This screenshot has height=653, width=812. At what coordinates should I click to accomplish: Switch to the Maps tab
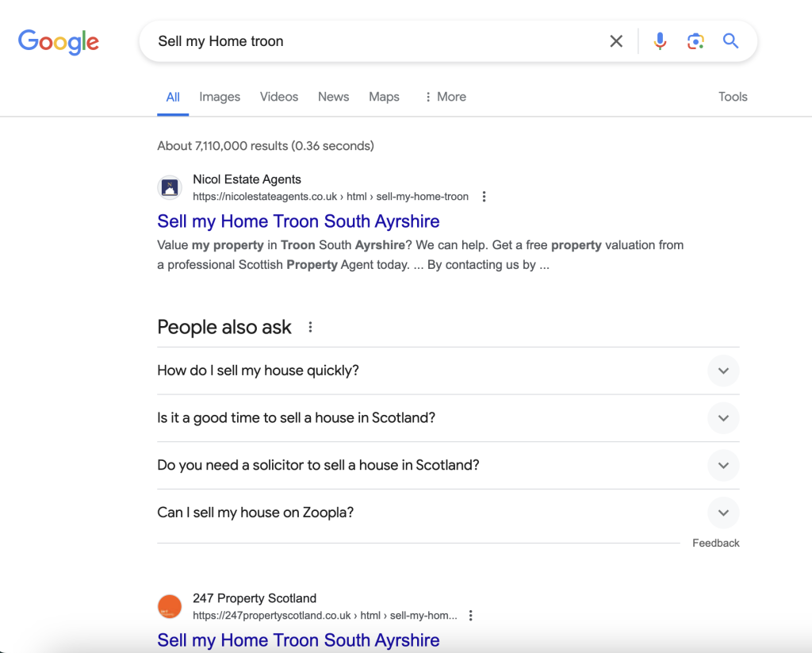point(384,96)
